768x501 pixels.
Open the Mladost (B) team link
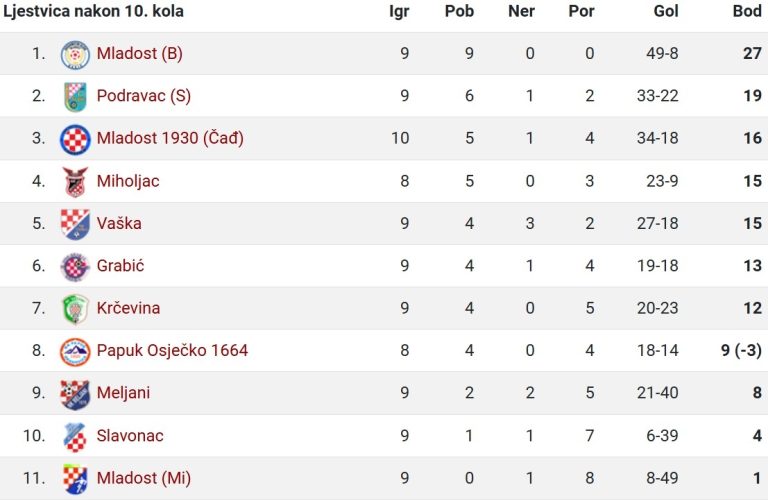140,53
